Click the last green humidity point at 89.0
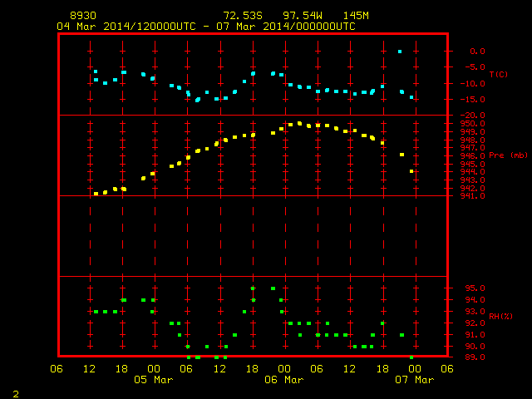The height and width of the screenshot is (399, 532). (411, 357)
